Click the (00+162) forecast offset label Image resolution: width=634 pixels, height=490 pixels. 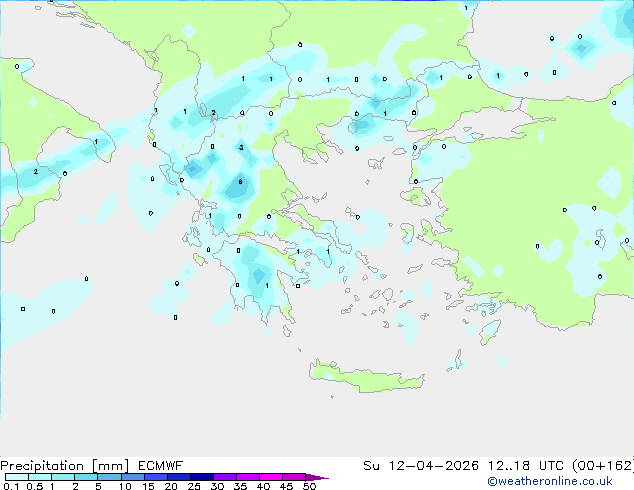click(597, 466)
